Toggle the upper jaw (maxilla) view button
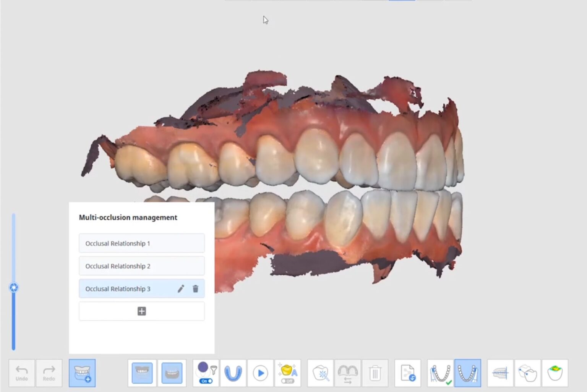 click(142, 373)
